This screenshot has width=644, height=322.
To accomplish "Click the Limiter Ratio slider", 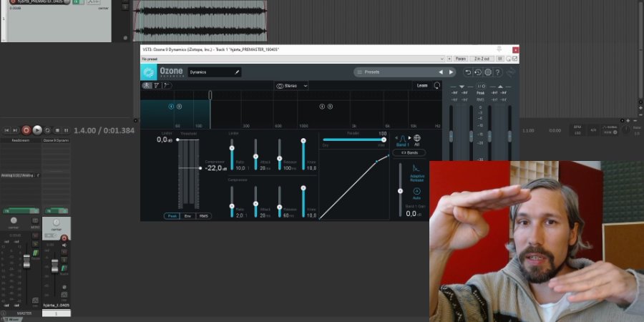I will point(232,155).
